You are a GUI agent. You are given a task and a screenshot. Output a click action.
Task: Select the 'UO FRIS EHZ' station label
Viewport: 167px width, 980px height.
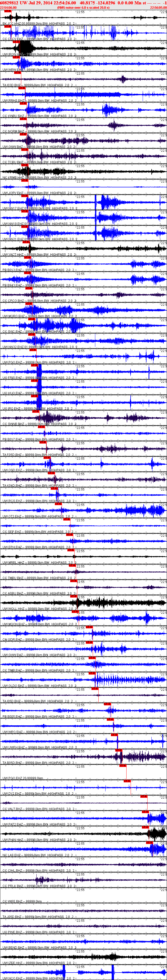coord(13,378)
